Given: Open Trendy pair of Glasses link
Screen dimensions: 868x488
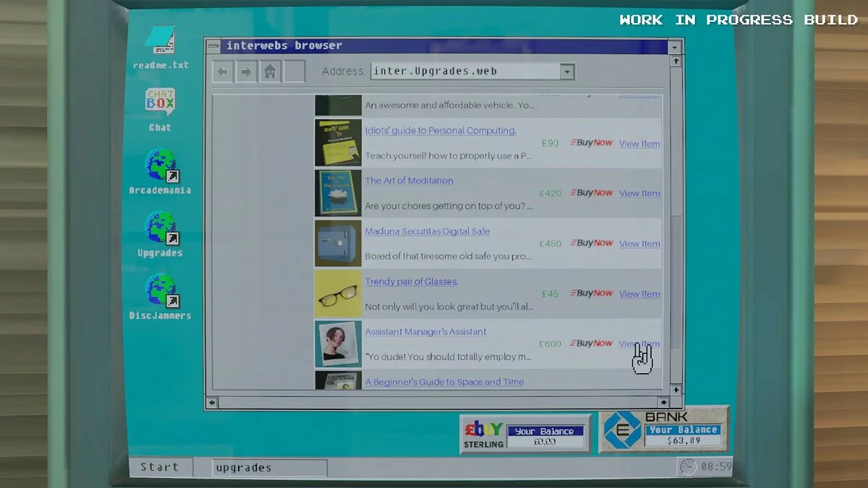Looking at the screenshot, I should tap(412, 281).
